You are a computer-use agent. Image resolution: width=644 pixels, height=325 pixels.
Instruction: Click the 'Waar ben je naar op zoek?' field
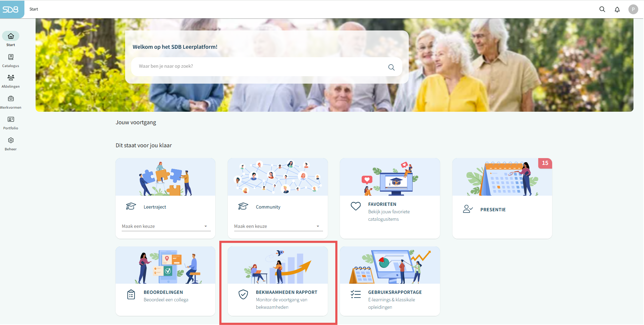258,66
